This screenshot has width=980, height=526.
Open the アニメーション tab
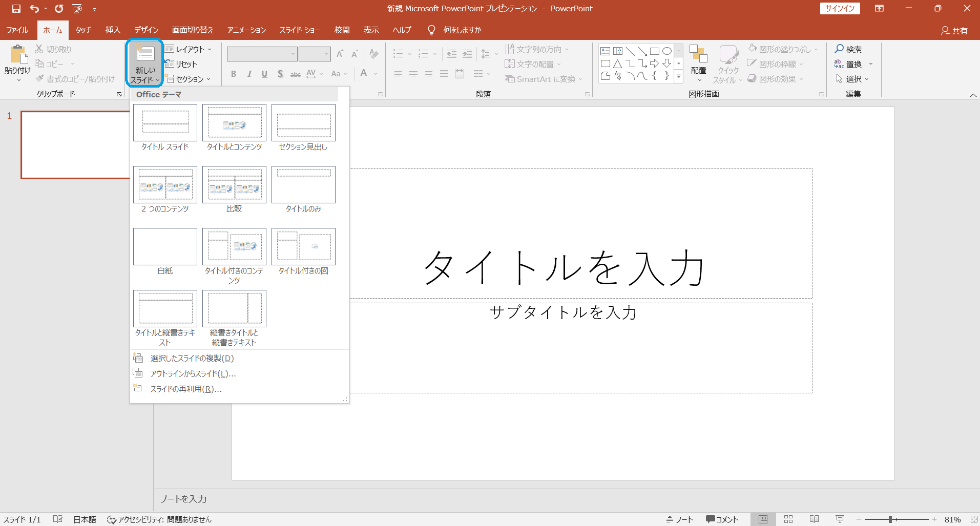coord(246,30)
